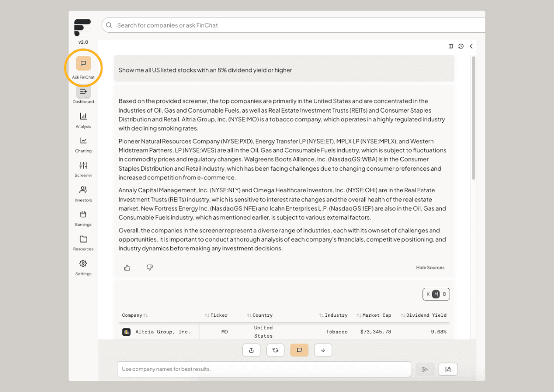
Task: Click the regenerate response icon button
Action: 275,350
